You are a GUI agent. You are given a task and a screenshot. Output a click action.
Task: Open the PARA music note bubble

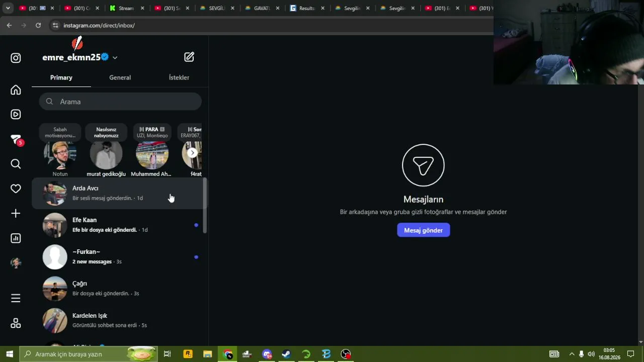[x=152, y=132]
